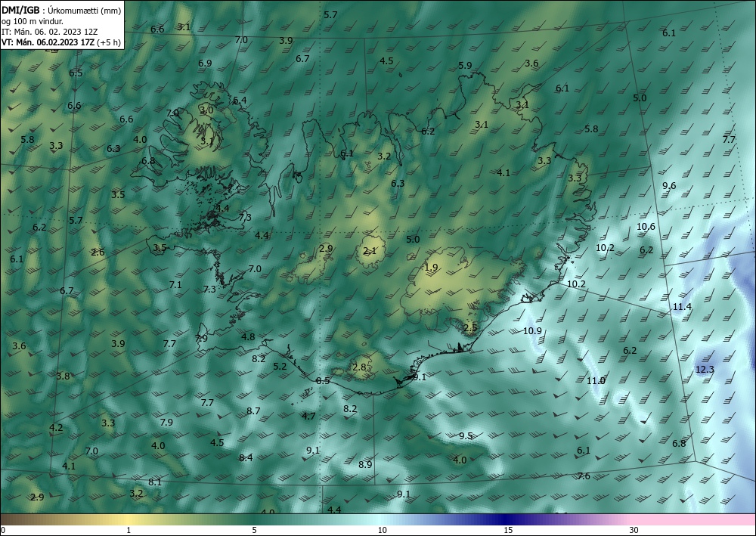Click the 'og 100 m vindur.' line

pyautogui.click(x=33, y=21)
